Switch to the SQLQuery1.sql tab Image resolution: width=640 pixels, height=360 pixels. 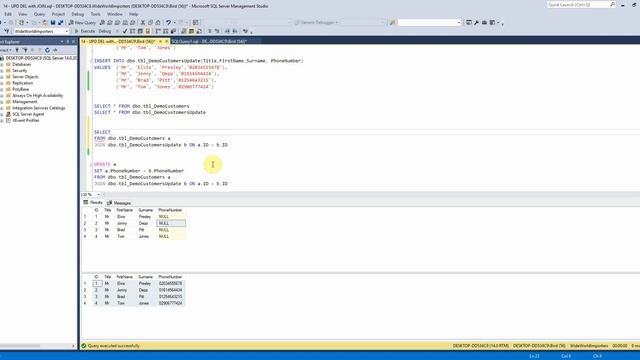click(x=209, y=41)
